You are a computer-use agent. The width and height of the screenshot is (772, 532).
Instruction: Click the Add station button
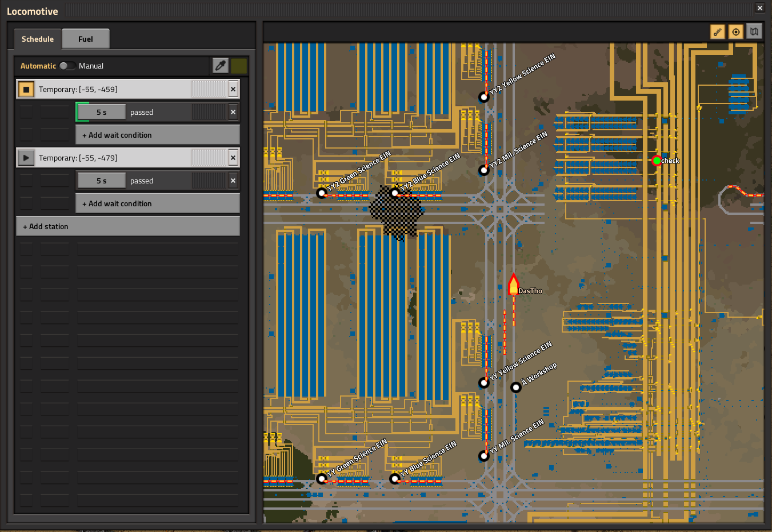coord(128,226)
